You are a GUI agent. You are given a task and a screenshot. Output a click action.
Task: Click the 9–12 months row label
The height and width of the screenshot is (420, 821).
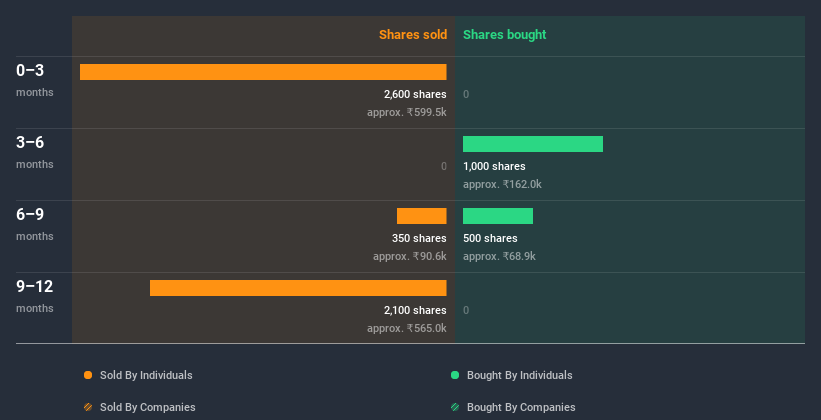(x=35, y=296)
